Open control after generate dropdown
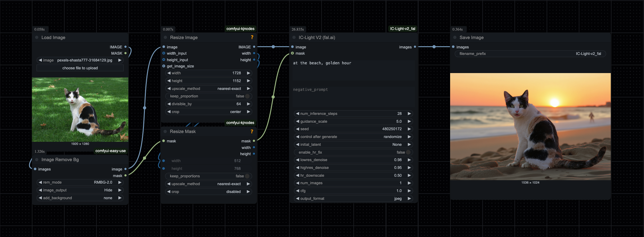 pyautogui.click(x=353, y=137)
